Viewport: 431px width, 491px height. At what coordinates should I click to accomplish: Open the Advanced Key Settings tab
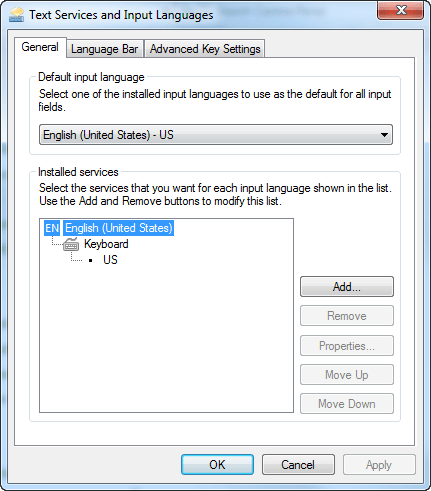(205, 49)
